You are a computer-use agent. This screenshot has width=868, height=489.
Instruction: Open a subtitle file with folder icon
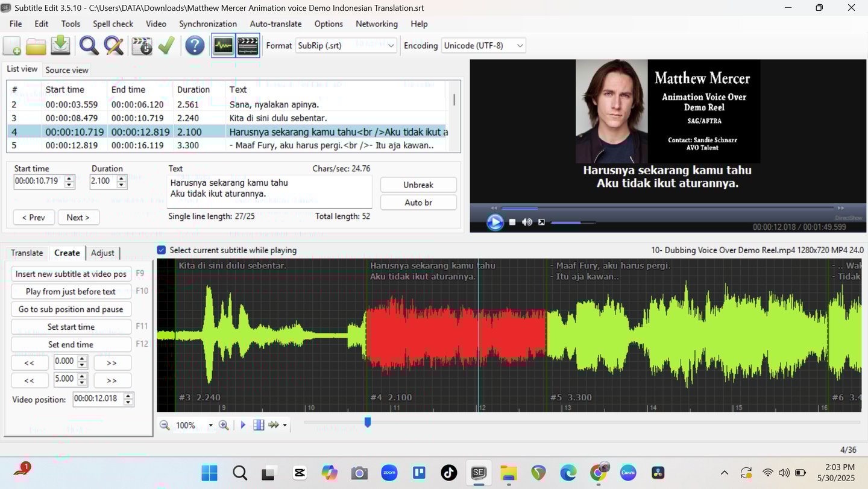pos(36,46)
